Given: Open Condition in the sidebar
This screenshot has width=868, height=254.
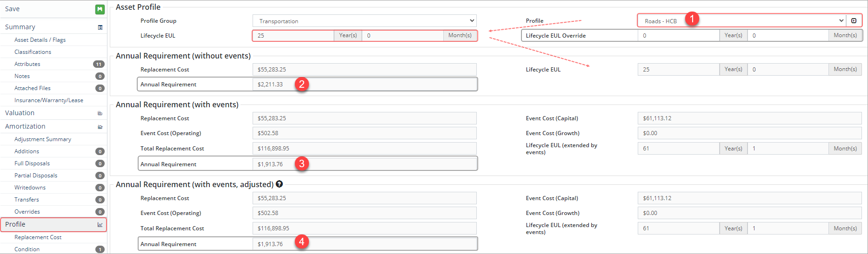Looking at the screenshot, I should coord(27,249).
